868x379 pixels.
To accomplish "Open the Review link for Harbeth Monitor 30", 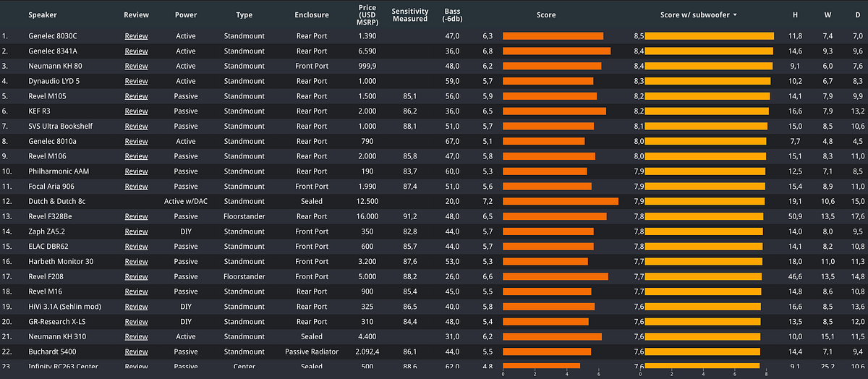I will [x=136, y=261].
